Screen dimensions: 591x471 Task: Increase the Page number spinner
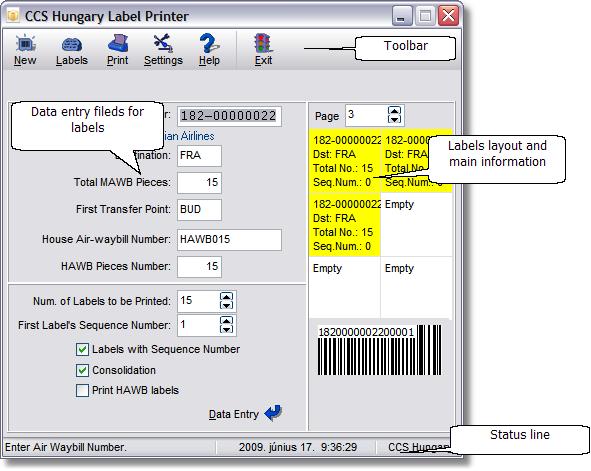click(394, 111)
